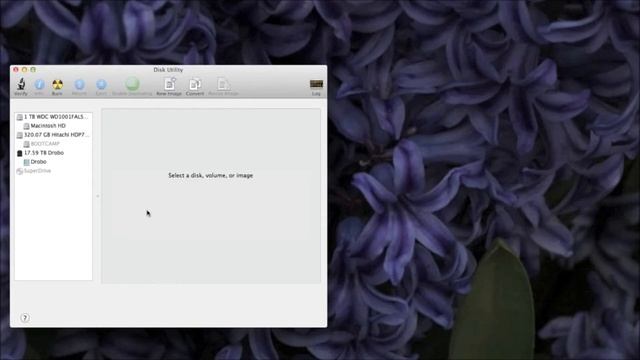This screenshot has width=640, height=360.
Task: Minimize the Disk Utility window
Action: (x=24, y=70)
